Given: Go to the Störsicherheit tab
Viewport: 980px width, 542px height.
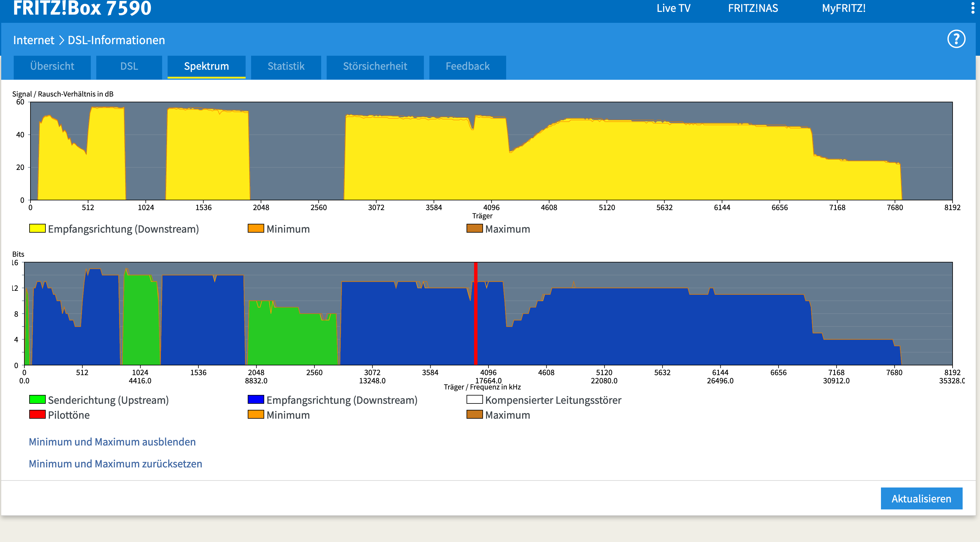Looking at the screenshot, I should (375, 66).
